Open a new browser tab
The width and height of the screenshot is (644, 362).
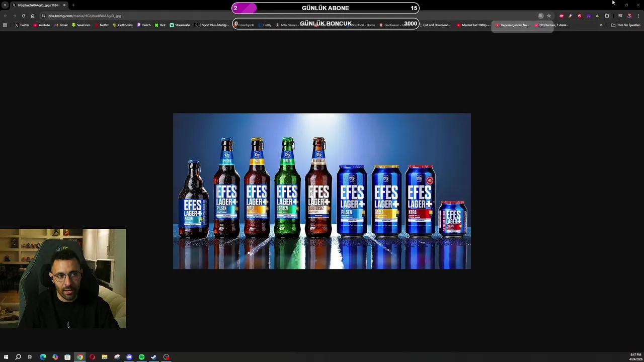73,5
